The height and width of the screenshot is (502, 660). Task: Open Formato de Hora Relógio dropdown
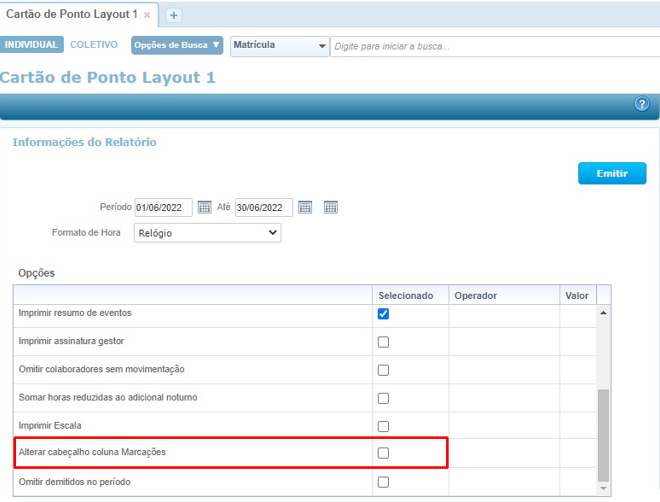click(207, 233)
